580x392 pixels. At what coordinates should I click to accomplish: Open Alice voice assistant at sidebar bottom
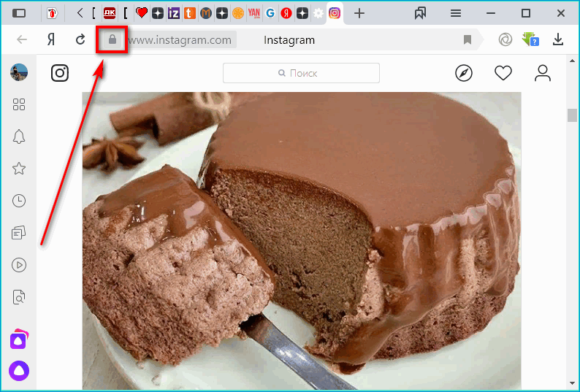(x=19, y=370)
